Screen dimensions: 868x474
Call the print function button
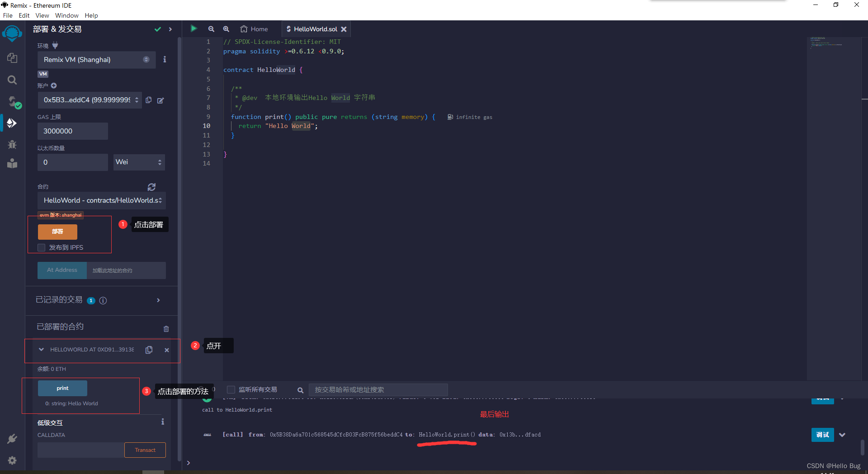(62, 388)
